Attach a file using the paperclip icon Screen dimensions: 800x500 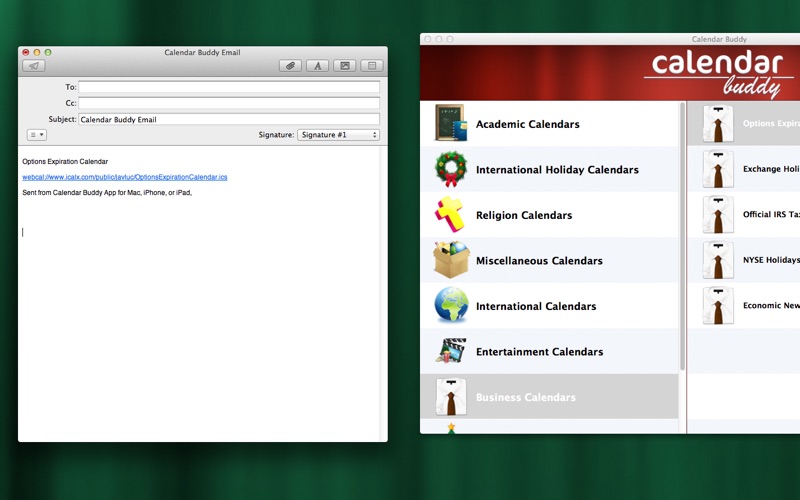click(x=290, y=66)
